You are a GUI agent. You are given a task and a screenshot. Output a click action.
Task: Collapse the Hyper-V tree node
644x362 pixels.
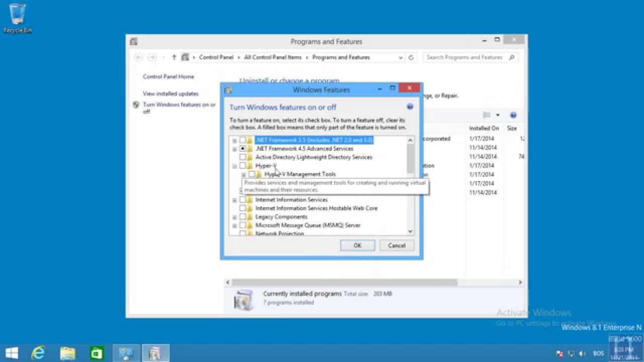pos(234,166)
